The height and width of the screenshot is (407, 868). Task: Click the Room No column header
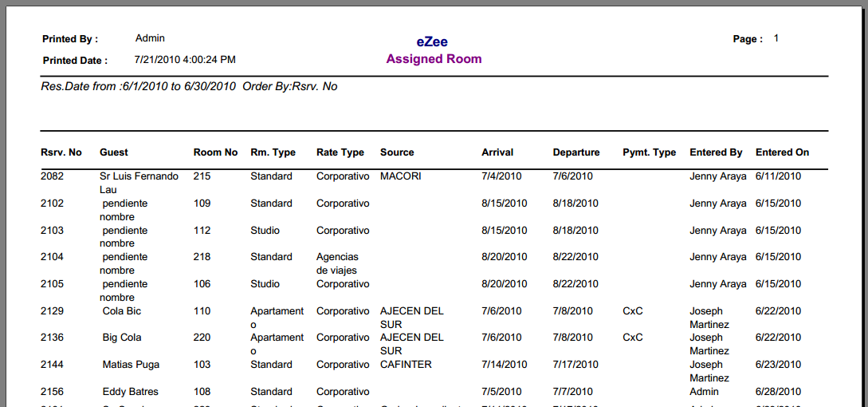pos(215,152)
